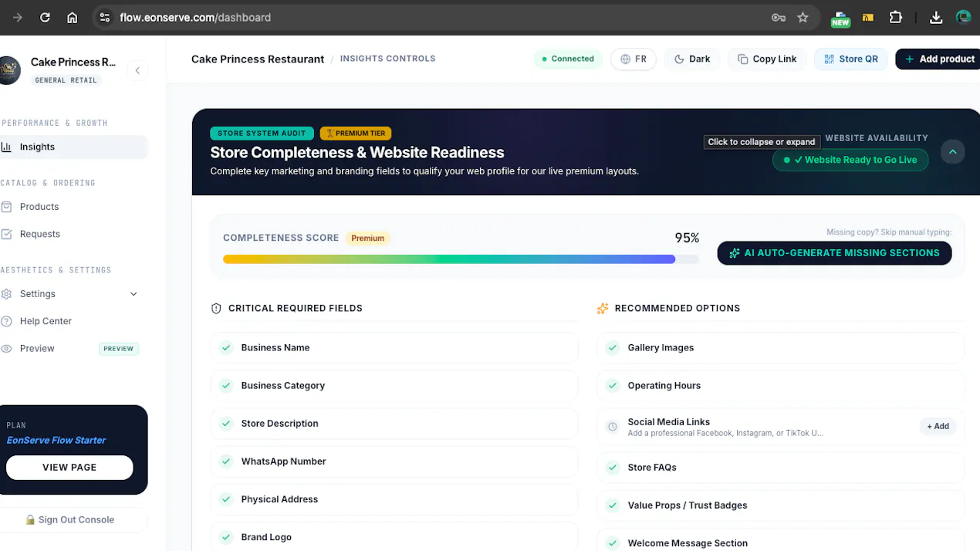The image size is (980, 551).
Task: Toggle Dark mode
Action: tap(692, 59)
